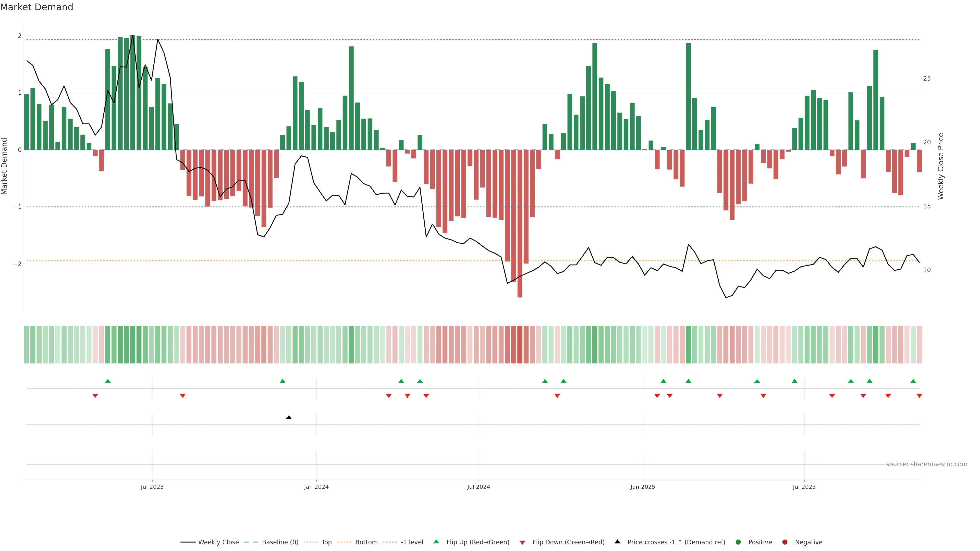The width and height of the screenshot is (980, 551).
Task: Click Flip Up green triangle legend icon
Action: click(436, 542)
